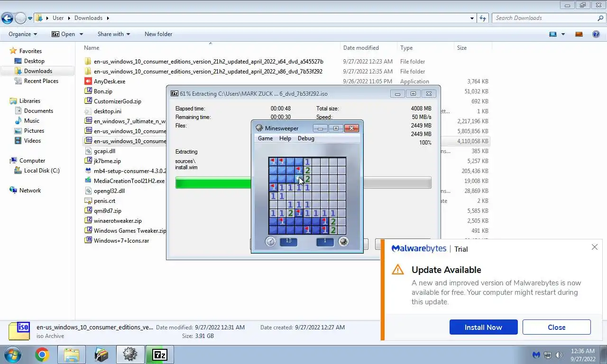Dismiss Malwarebytes notification with X

click(x=594, y=247)
